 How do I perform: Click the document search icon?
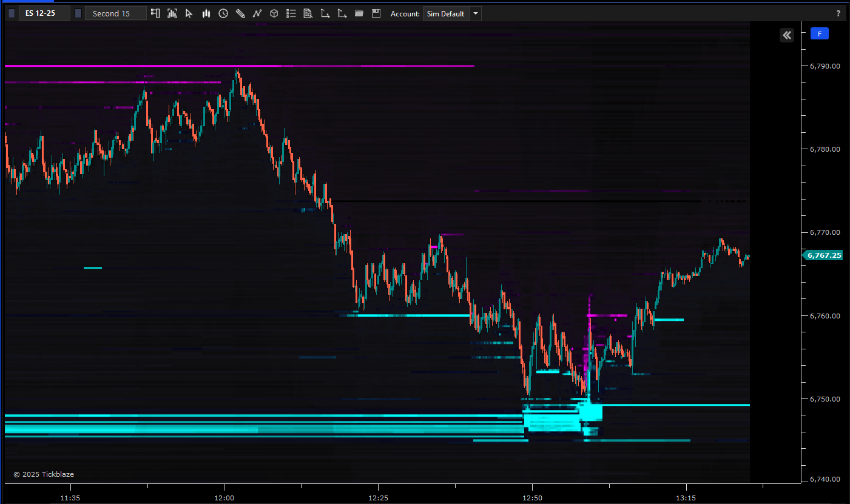[x=308, y=13]
